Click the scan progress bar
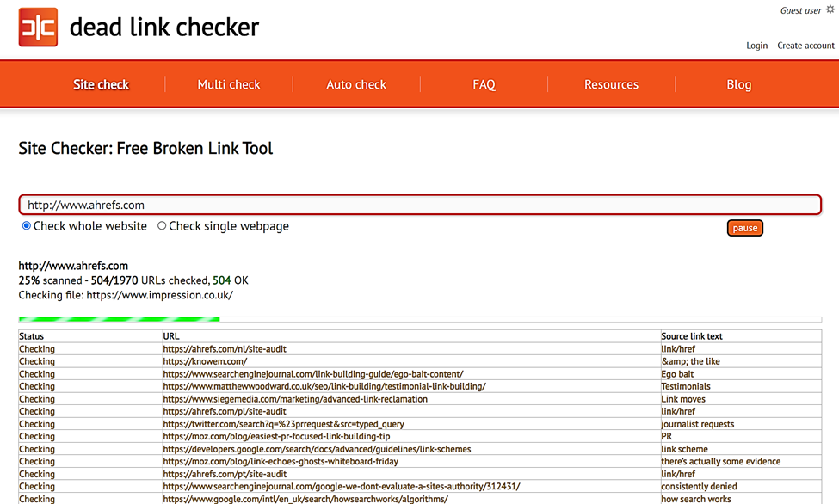This screenshot has width=839, height=504. [420, 319]
